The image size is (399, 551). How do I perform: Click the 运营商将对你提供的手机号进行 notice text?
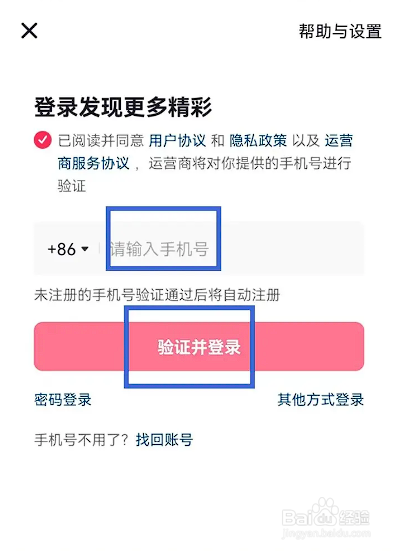[x=250, y=163]
